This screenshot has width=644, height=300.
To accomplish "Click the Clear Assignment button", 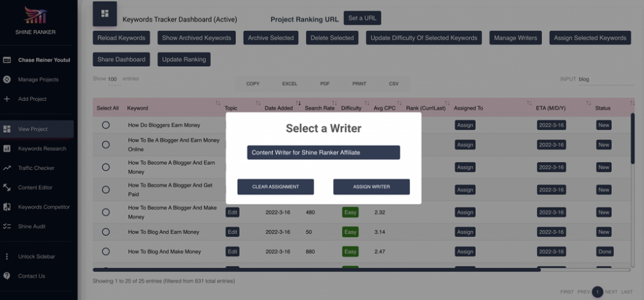I will coord(275,187).
